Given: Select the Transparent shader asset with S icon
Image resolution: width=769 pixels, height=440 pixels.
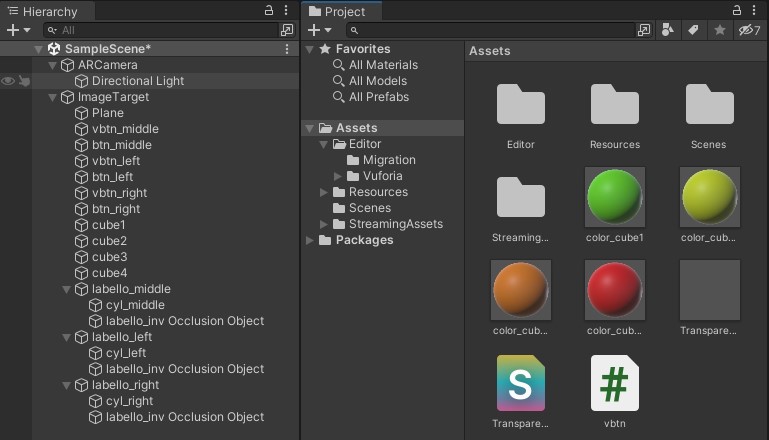Looking at the screenshot, I should click(521, 383).
